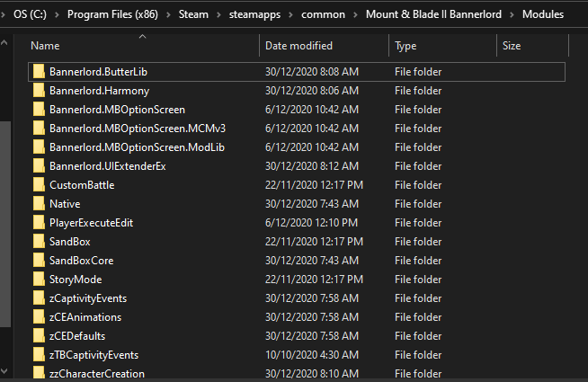Click the Bannerlord.ButterLib folder icon
The image size is (588, 382).
tap(39, 71)
